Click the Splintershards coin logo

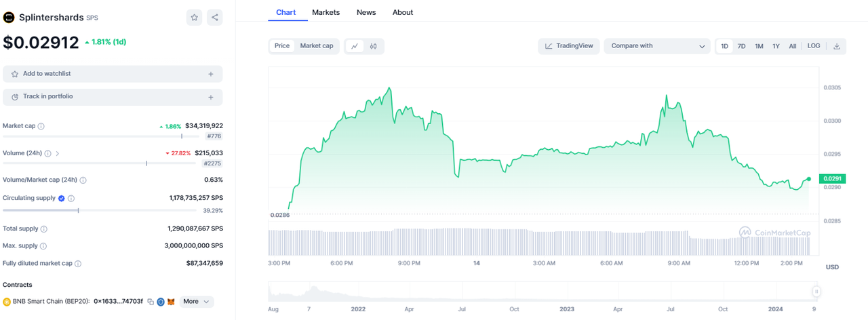[9, 18]
